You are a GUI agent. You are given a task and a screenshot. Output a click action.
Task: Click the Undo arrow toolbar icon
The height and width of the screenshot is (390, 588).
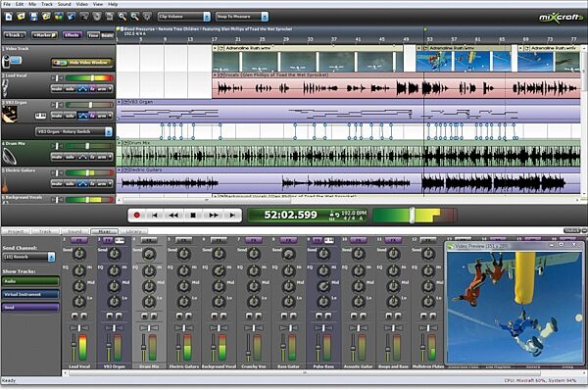click(72, 17)
